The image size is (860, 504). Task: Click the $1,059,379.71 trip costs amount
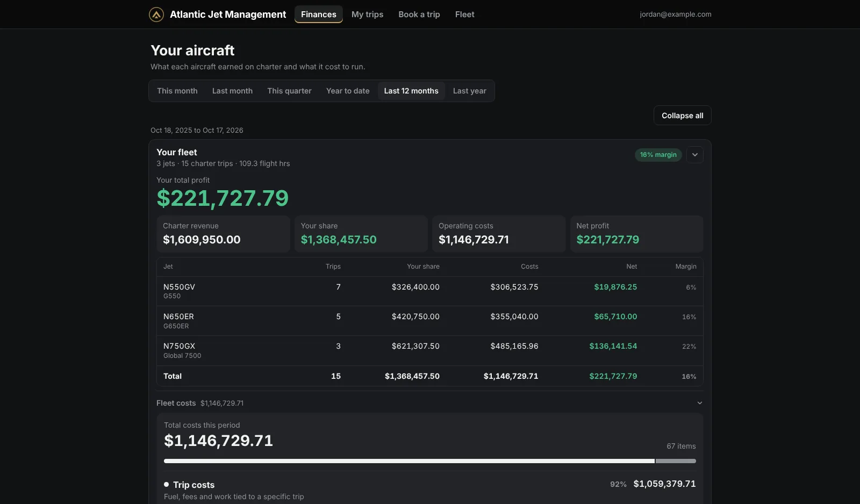point(664,484)
